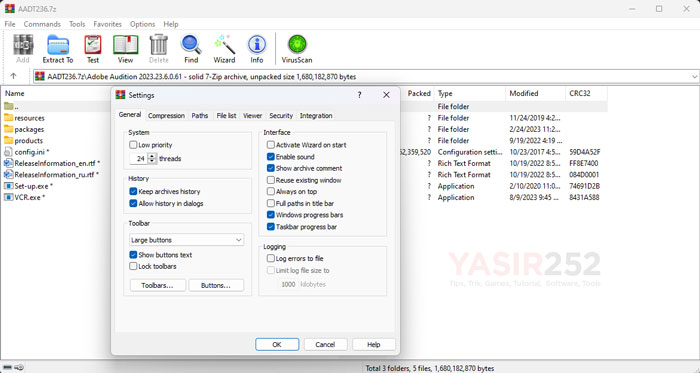Viewport: 700px width, 373px height.
Task: Enable Activate Wizard on start
Action: (271, 145)
